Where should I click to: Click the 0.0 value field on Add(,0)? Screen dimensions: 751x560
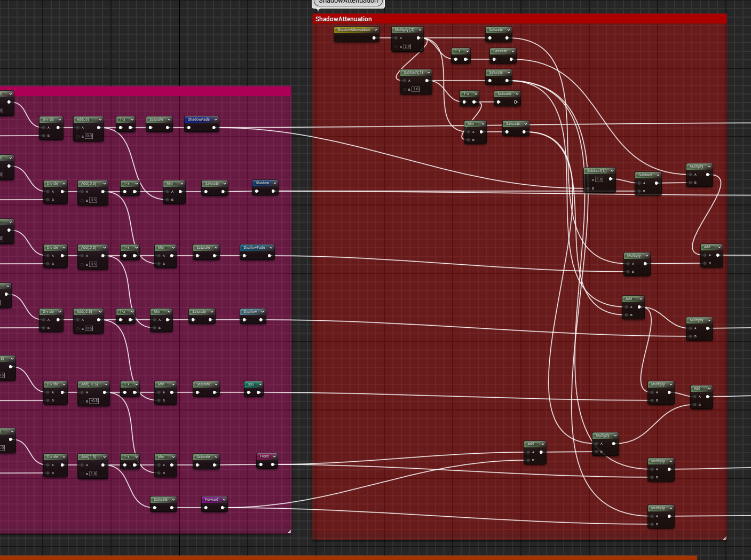click(x=89, y=136)
